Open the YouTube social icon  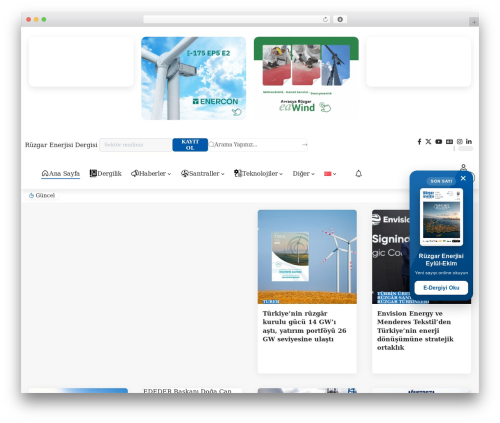click(x=439, y=142)
